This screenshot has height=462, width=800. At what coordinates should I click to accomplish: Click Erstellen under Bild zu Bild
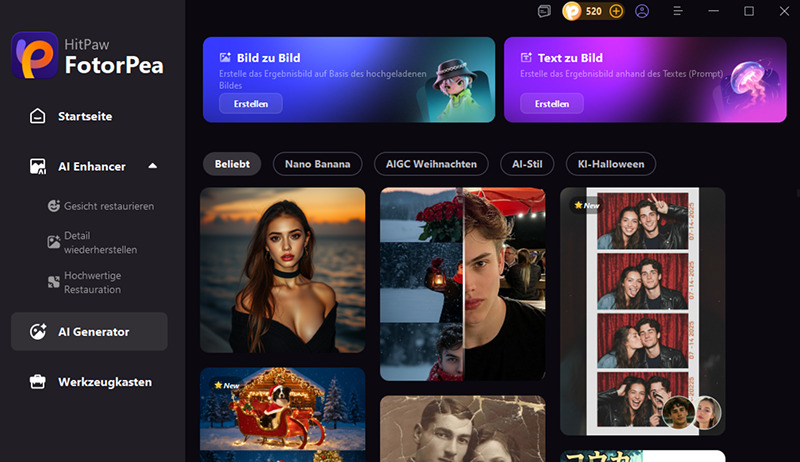[x=251, y=104]
